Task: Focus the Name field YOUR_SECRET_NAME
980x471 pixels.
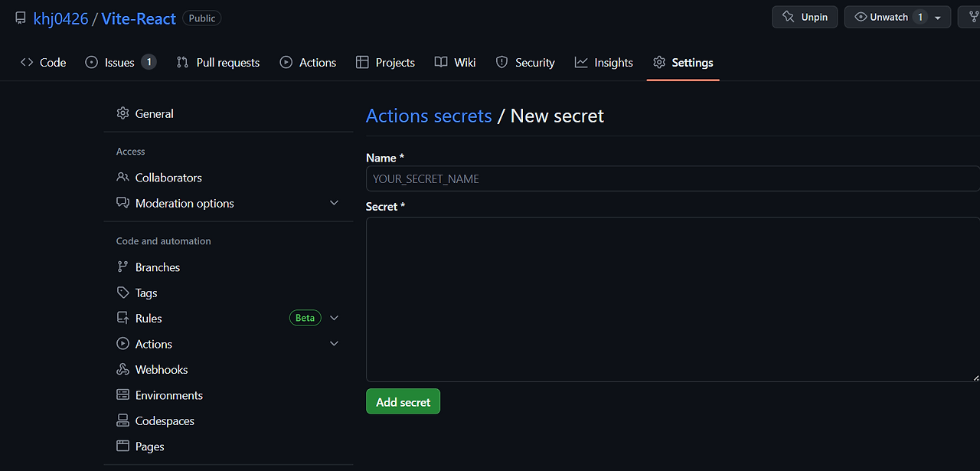Action: point(673,178)
